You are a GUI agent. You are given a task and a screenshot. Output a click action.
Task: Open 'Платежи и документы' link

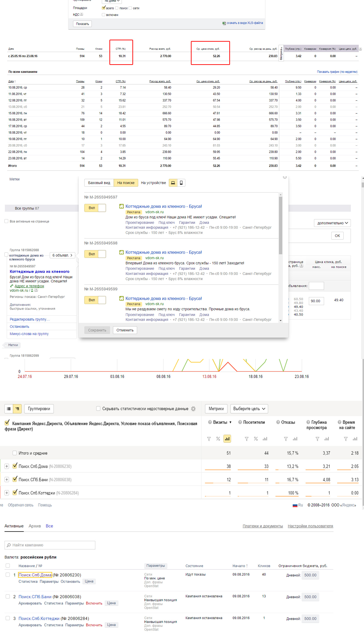click(263, 526)
